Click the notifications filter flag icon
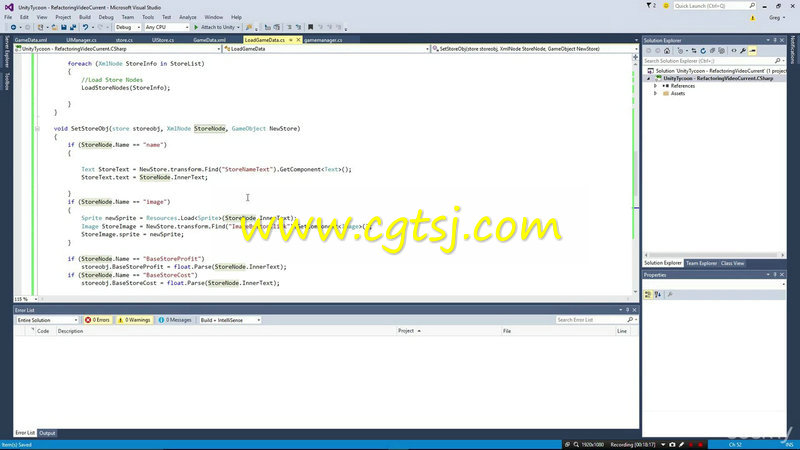This screenshot has width=800, height=450. point(649,6)
